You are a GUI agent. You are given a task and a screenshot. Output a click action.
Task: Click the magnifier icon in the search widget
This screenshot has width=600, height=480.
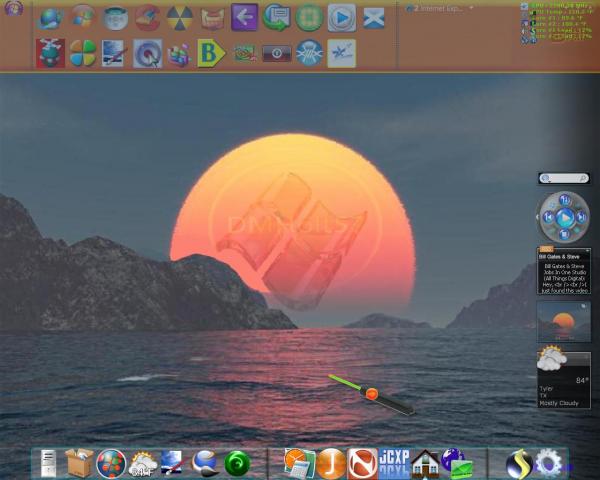tap(583, 178)
